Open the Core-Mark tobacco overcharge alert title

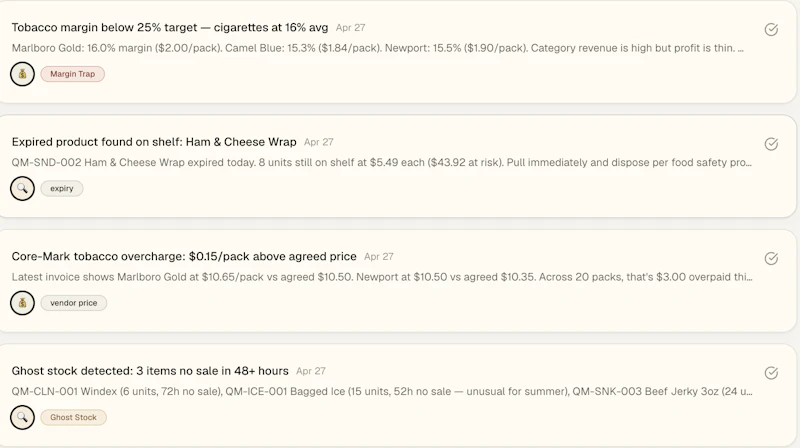184,256
